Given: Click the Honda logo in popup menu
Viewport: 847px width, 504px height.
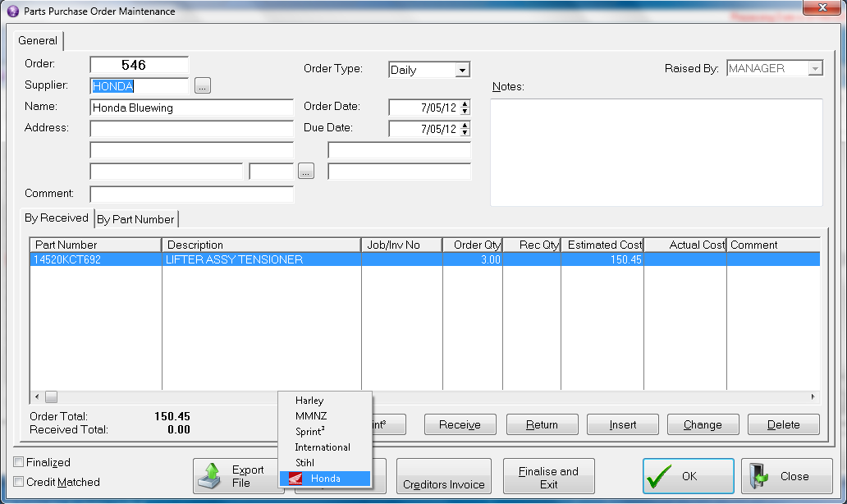Looking at the screenshot, I should (x=295, y=479).
